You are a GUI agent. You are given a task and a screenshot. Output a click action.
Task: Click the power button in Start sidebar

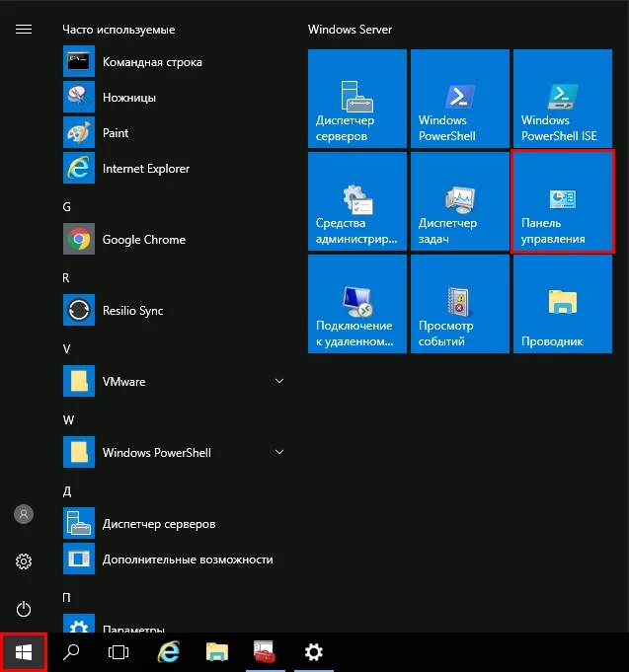click(x=24, y=610)
